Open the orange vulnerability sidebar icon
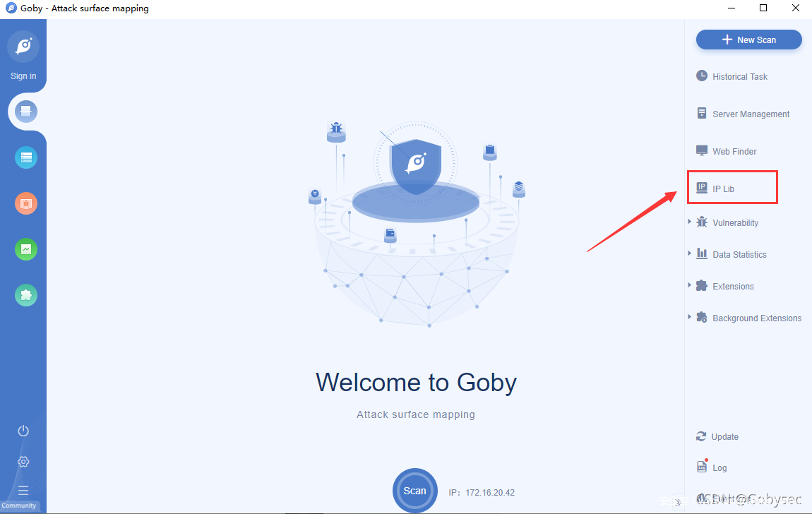 [x=26, y=203]
